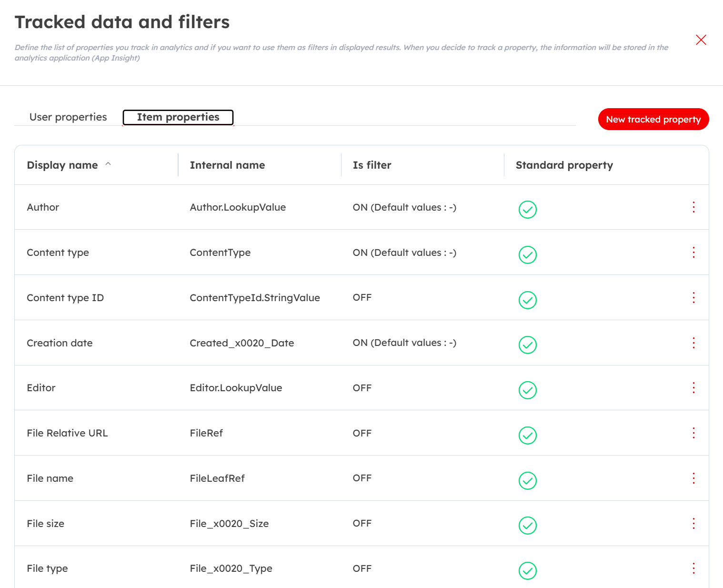The width and height of the screenshot is (723, 588).
Task: Click the FileRef internal name cell
Action: point(206,433)
